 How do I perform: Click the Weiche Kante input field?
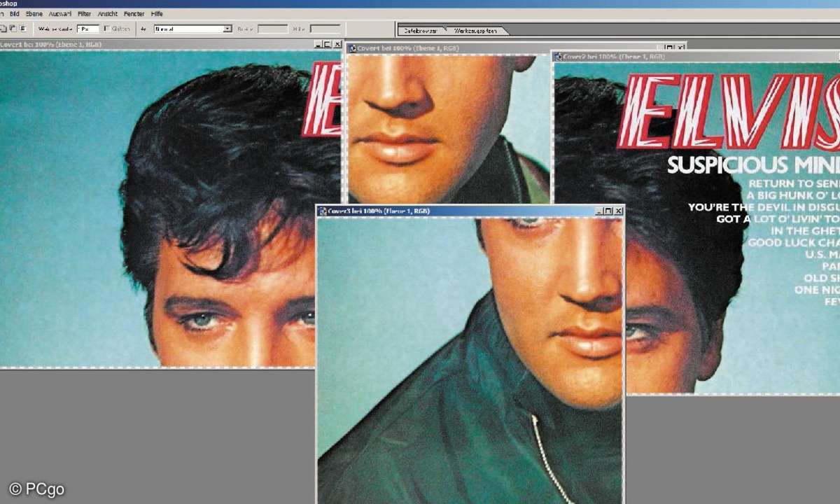pyautogui.click(x=87, y=29)
